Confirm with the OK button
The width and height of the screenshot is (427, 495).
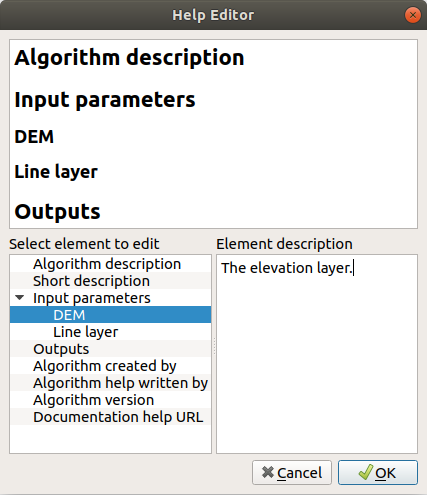pos(378,473)
